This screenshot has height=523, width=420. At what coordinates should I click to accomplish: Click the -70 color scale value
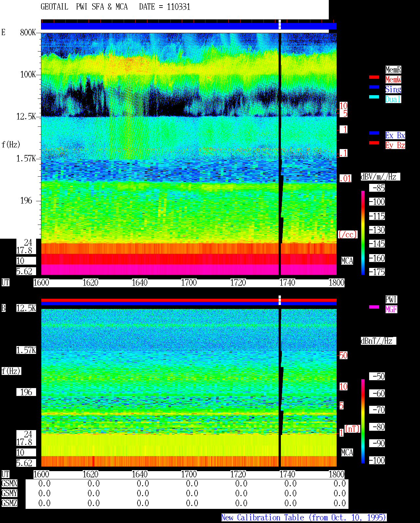click(377, 410)
